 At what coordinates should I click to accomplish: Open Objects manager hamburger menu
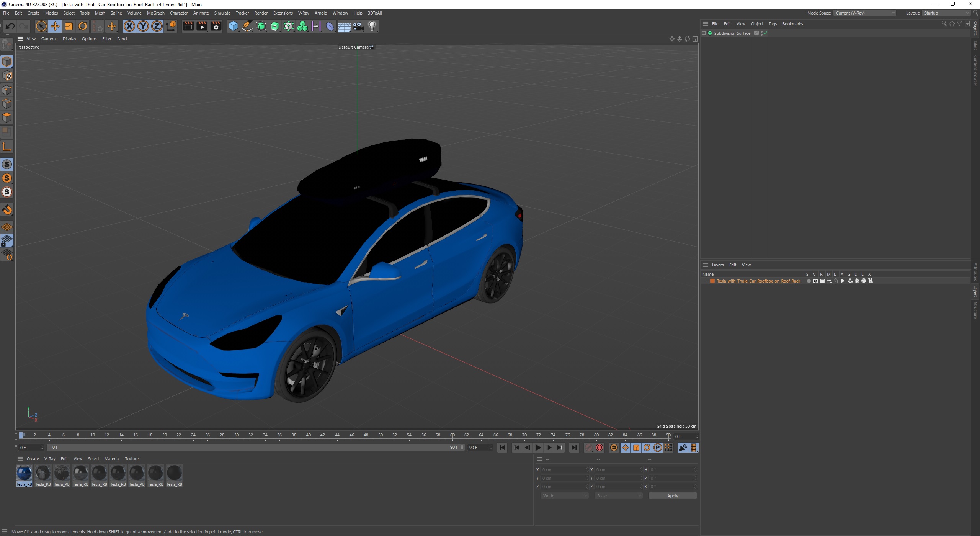706,24
